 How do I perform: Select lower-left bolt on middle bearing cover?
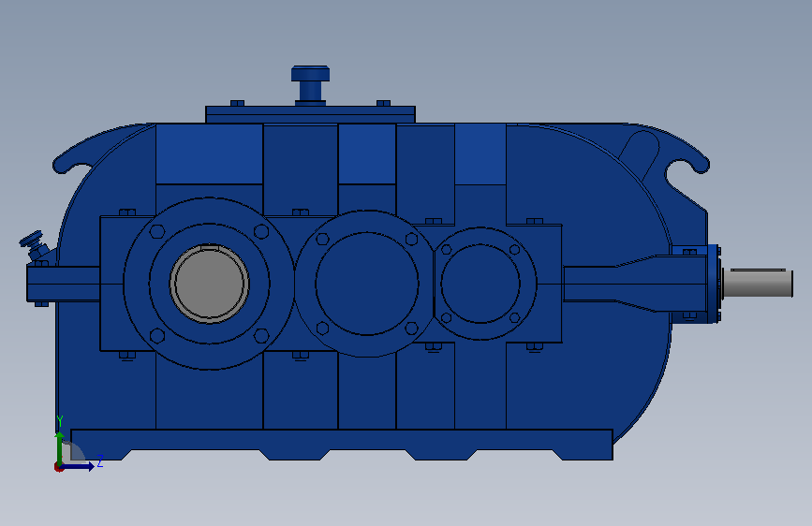click(x=322, y=328)
